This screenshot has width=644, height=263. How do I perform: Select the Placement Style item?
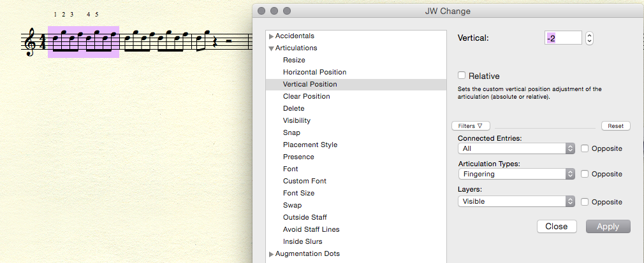pos(310,145)
